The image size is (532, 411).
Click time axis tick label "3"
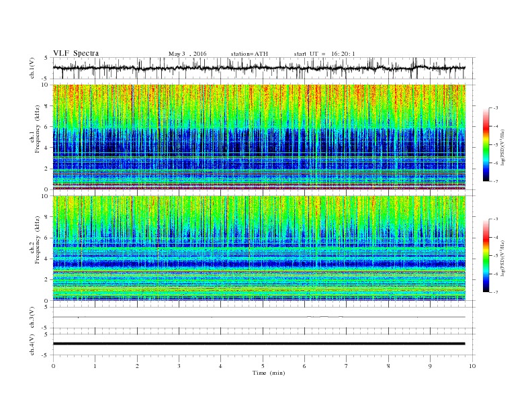pyautogui.click(x=179, y=366)
